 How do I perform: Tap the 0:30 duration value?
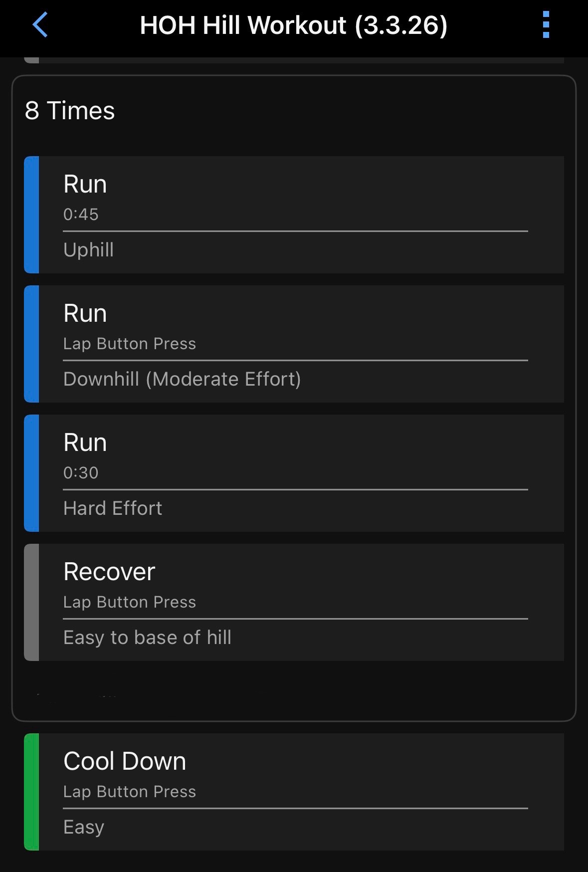[x=81, y=473]
